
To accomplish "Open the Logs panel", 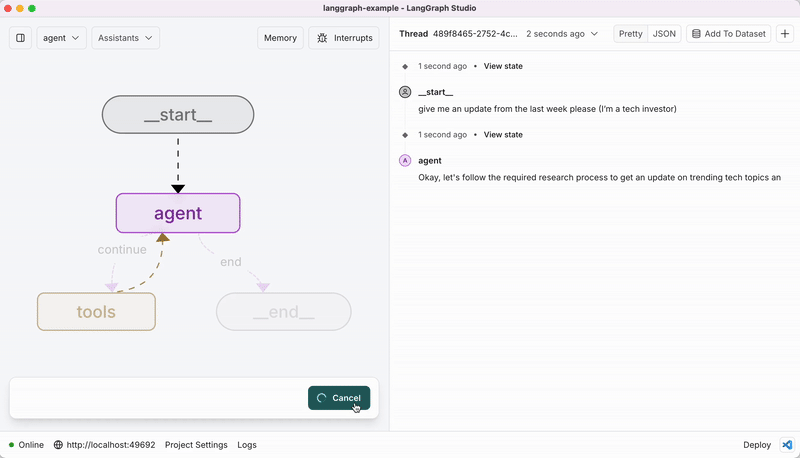I will click(247, 445).
